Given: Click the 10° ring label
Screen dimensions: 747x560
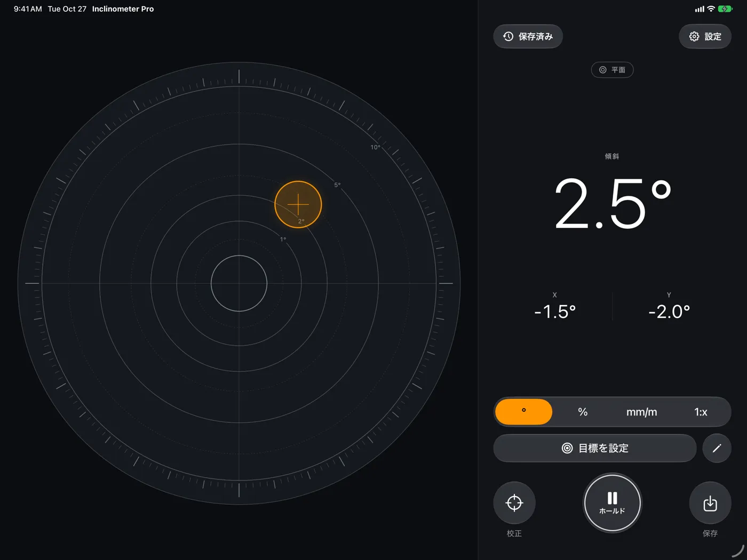Looking at the screenshot, I should click(x=376, y=147).
